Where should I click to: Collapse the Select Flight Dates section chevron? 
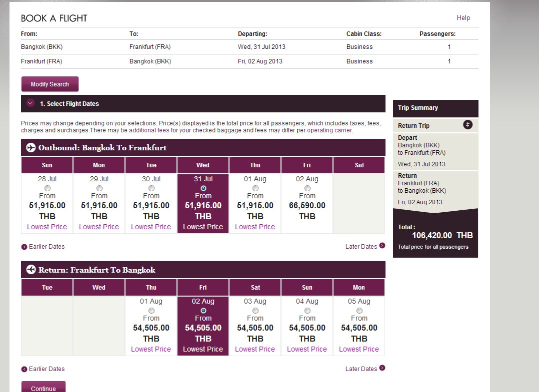pyautogui.click(x=30, y=103)
